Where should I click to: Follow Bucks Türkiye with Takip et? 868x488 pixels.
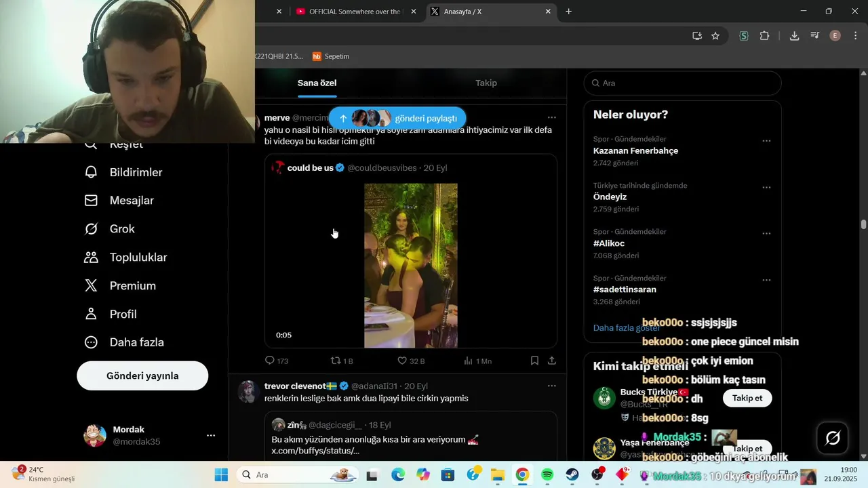click(747, 398)
